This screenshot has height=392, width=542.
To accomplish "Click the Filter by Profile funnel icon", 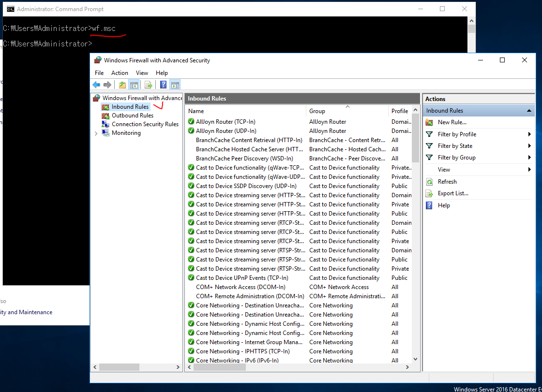I will 429,134.
